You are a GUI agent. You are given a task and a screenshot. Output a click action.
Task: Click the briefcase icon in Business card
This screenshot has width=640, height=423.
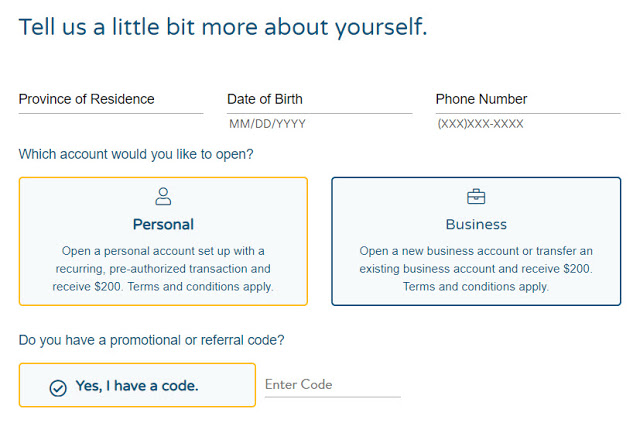point(476,197)
